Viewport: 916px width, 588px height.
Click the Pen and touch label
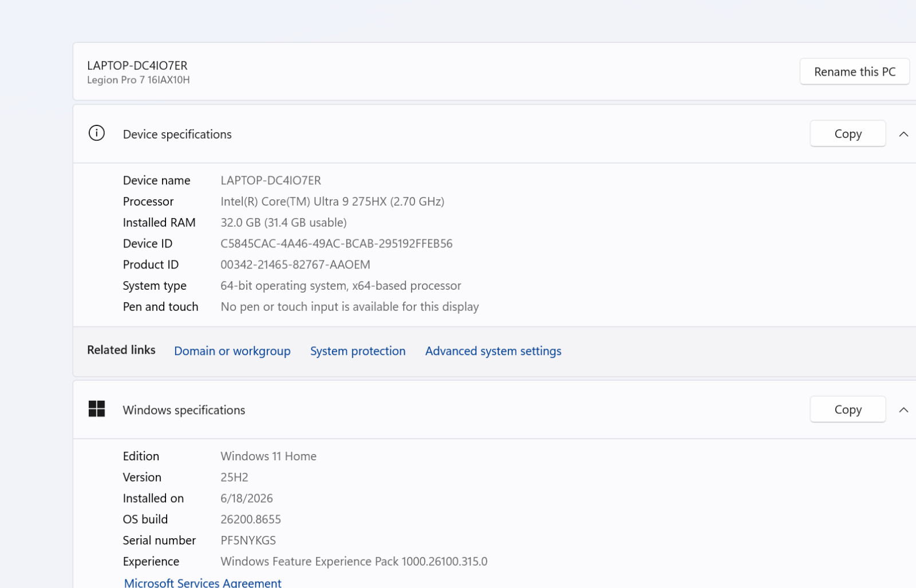pos(160,307)
